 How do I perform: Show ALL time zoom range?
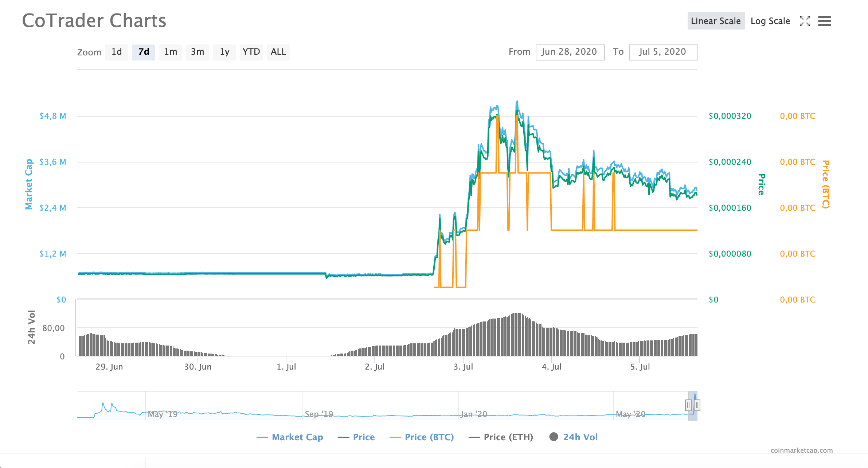[x=278, y=52]
